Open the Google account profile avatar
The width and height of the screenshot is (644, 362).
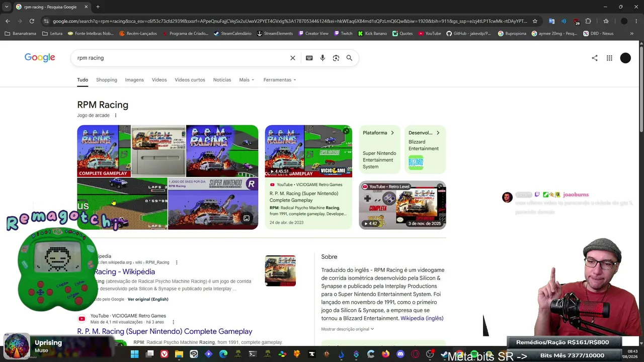[x=625, y=58]
